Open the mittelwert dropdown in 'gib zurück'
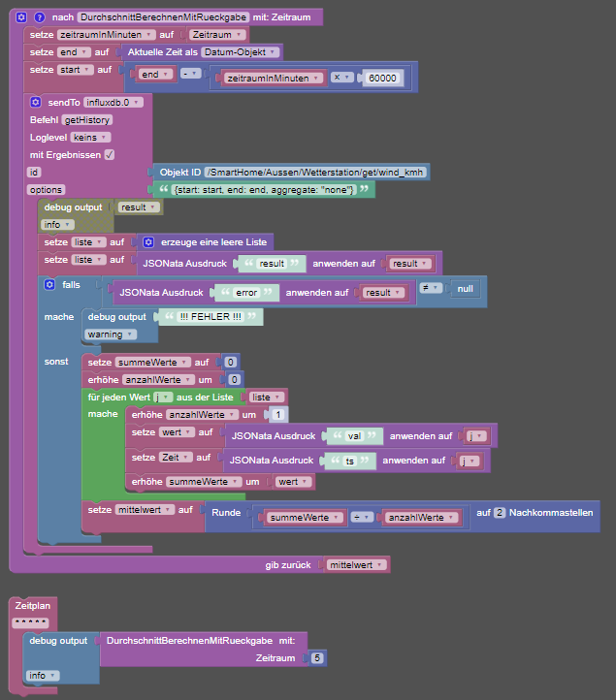The width and height of the screenshot is (616, 700). (356, 564)
